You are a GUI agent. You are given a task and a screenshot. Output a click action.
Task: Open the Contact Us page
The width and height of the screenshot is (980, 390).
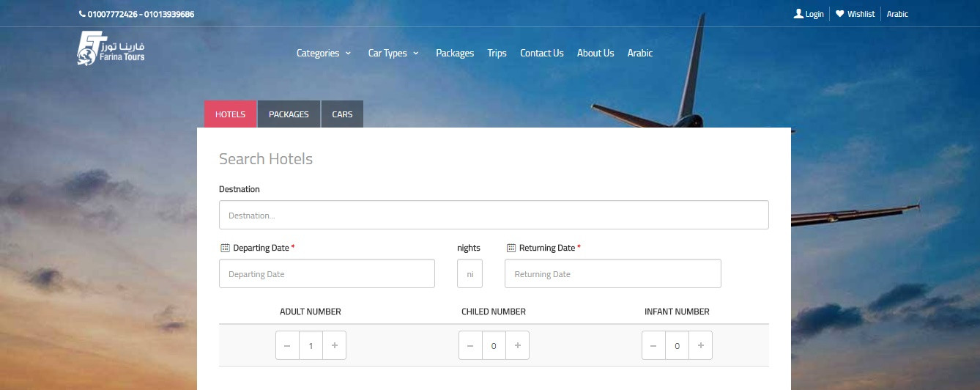coord(542,53)
